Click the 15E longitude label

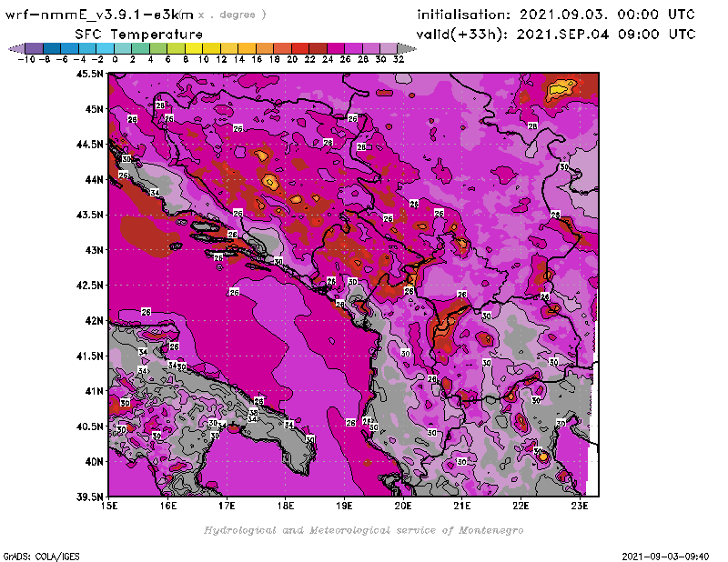[x=109, y=506]
